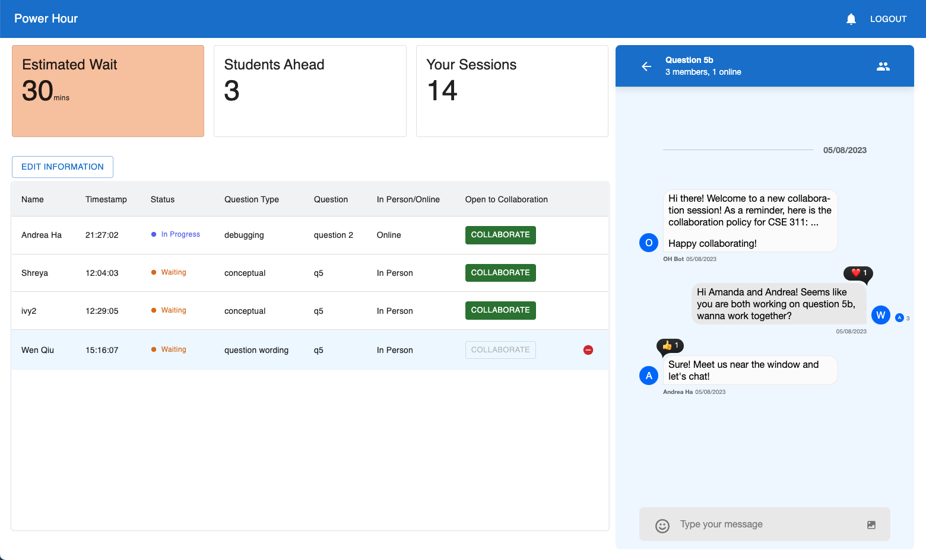View the read receipts indicator
The image size is (926, 560).
click(x=902, y=318)
